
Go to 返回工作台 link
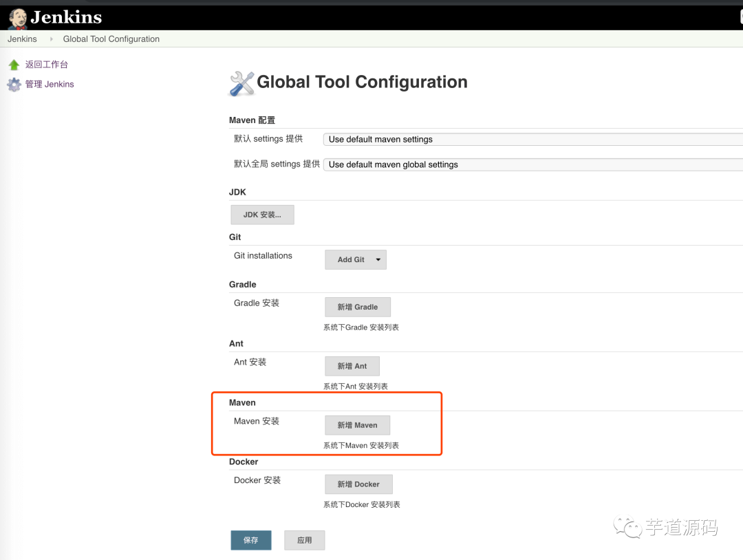pos(47,65)
